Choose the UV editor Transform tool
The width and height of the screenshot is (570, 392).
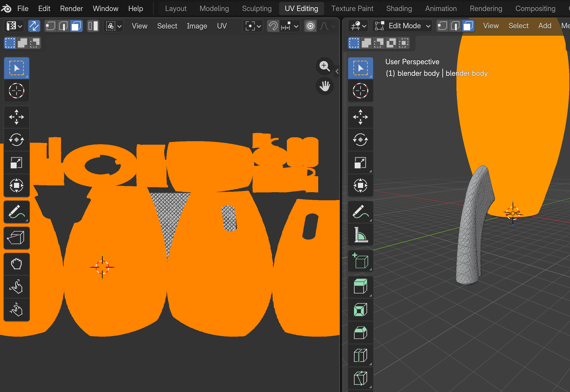coord(17,185)
